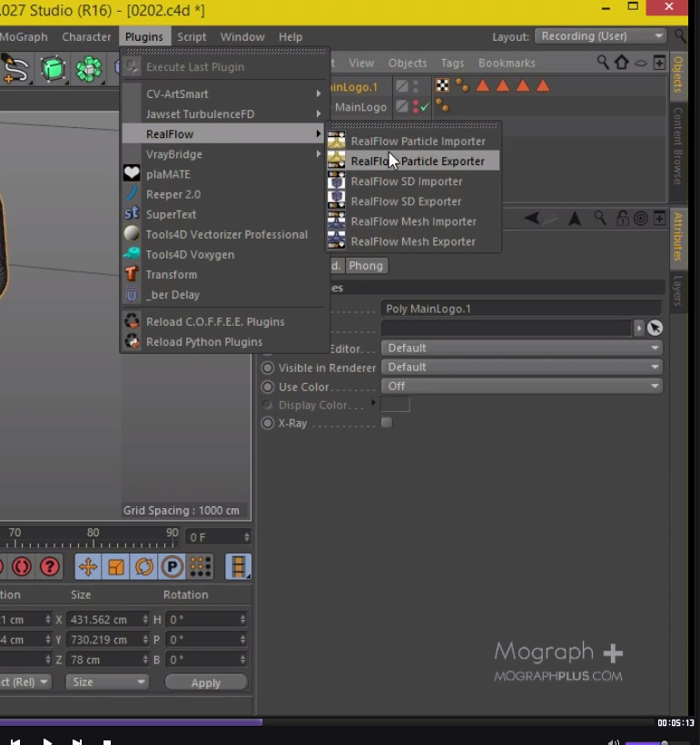Screen dimensions: 700x745
Task: Open the Bookmarks menu in Objects panel
Action: 507,63
